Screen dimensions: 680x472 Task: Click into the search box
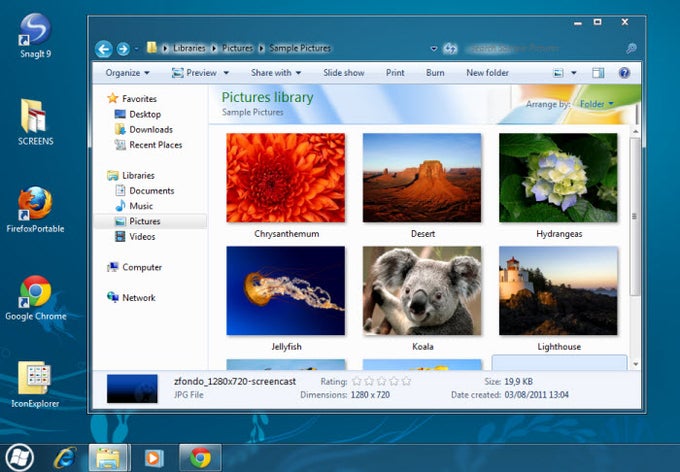coord(542,49)
